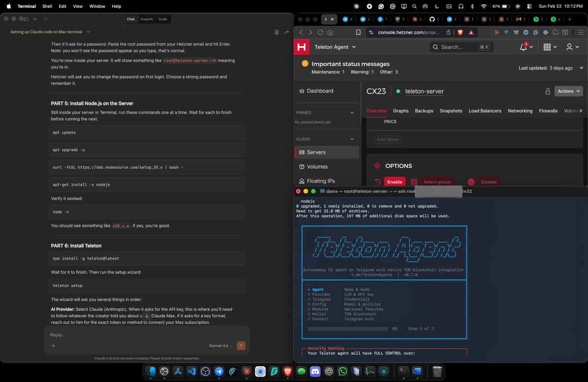The image size is (588, 382).
Task: Open the Sonnet 4.6 model selector
Action: [x=220, y=346]
